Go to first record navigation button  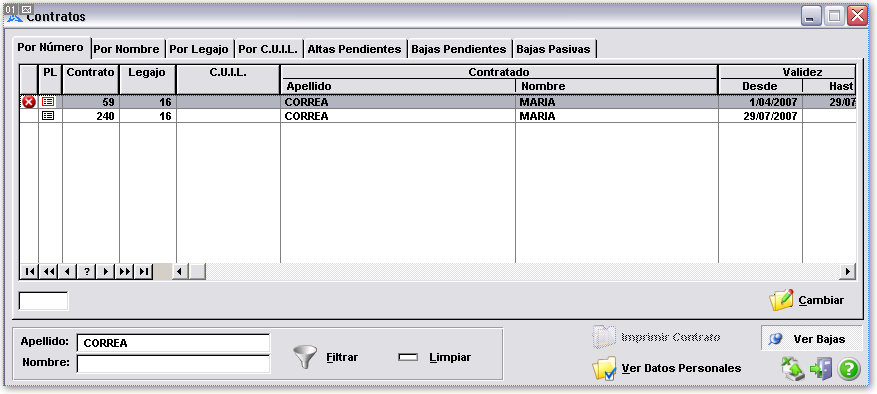point(30,271)
